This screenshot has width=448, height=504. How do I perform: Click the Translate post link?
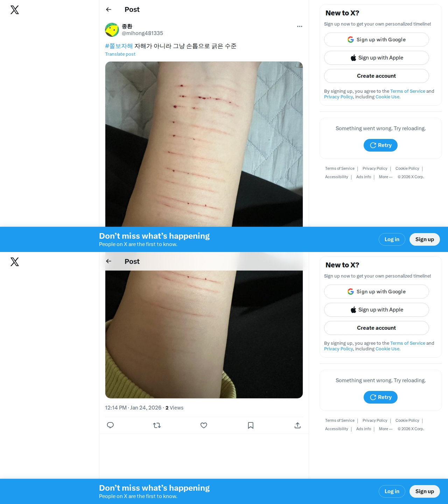point(120,54)
